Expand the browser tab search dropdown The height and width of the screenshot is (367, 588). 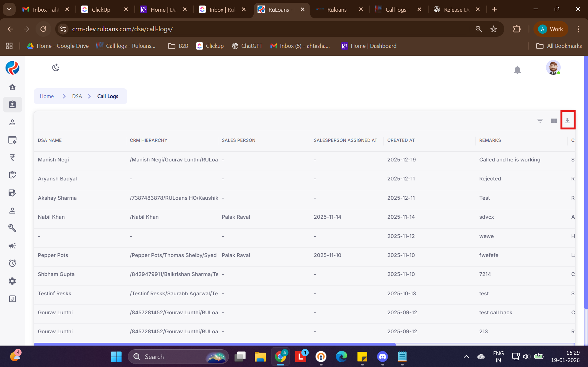pyautogui.click(x=9, y=9)
